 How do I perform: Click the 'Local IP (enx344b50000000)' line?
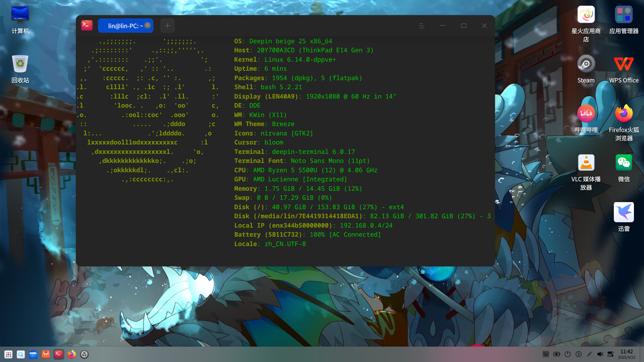click(x=313, y=226)
